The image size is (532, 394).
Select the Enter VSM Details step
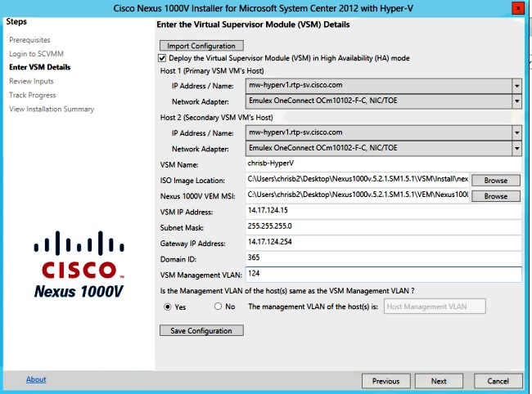[x=40, y=67]
